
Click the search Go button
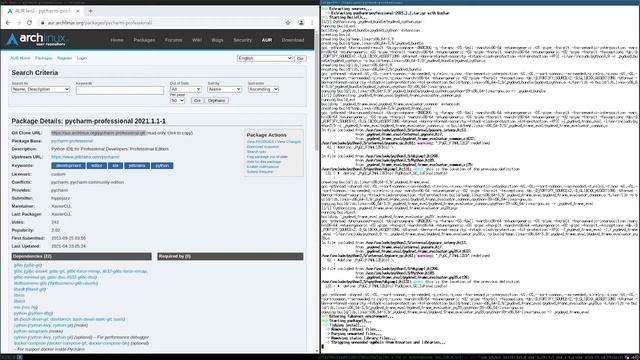pyautogui.click(x=197, y=100)
